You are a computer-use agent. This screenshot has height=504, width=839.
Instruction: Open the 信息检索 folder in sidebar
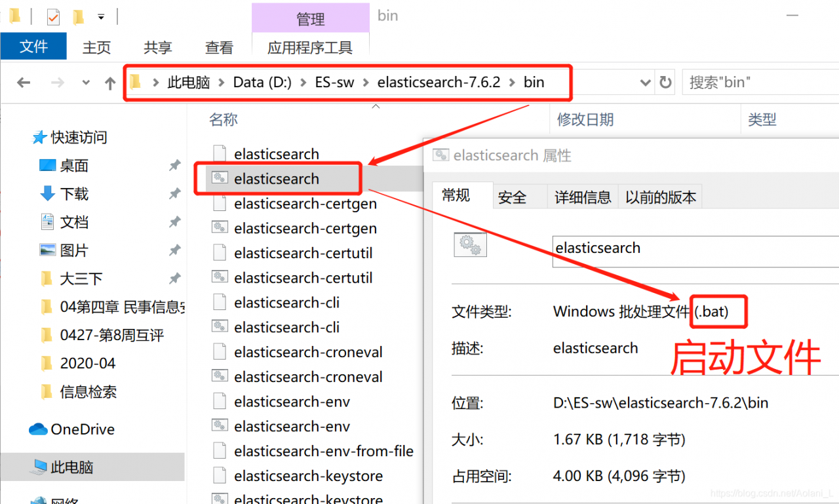(x=88, y=392)
